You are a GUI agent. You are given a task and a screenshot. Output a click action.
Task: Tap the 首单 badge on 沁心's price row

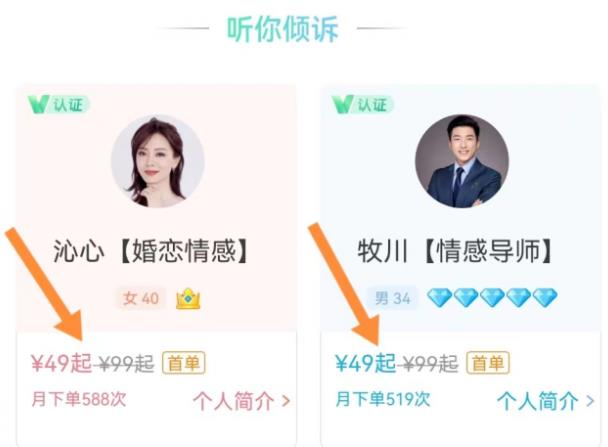pyautogui.click(x=184, y=363)
